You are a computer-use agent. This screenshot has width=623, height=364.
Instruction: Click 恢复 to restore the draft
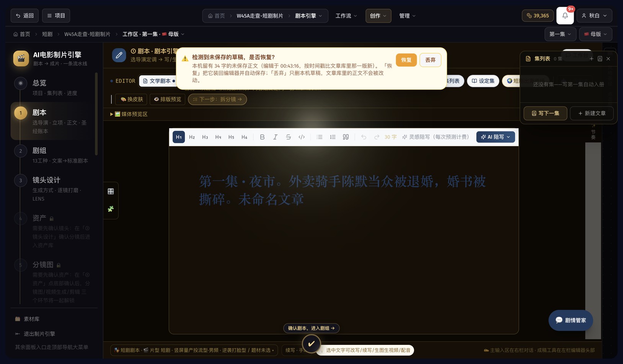coord(406,60)
